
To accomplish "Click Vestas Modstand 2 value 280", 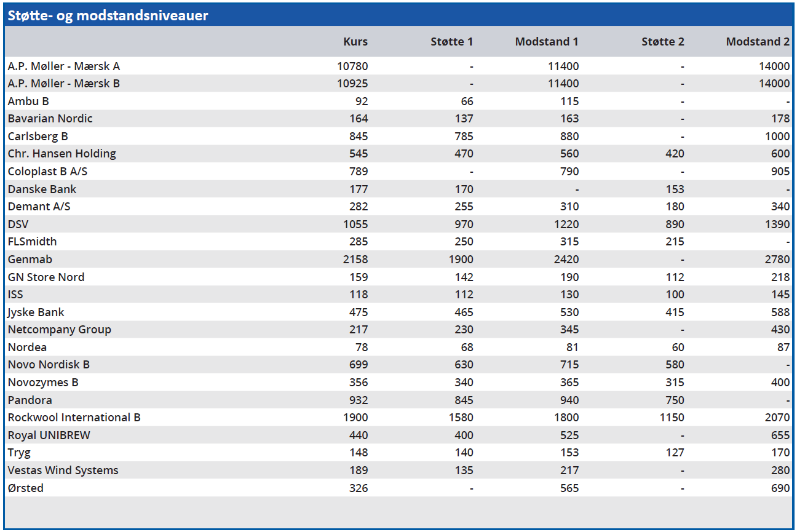I will pos(780,470).
